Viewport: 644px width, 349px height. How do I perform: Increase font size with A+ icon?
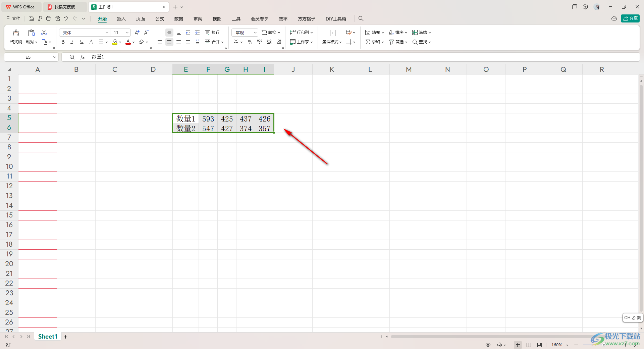click(x=137, y=33)
